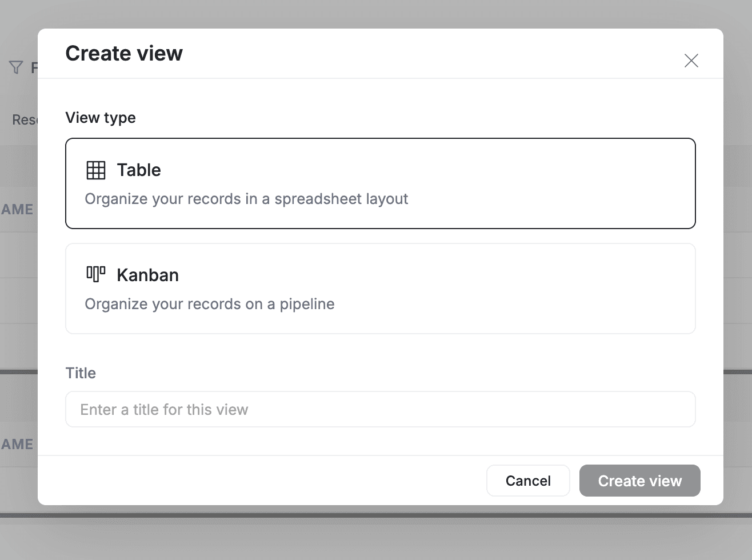Click the truncated 'Res' label behind dialog

(26, 119)
